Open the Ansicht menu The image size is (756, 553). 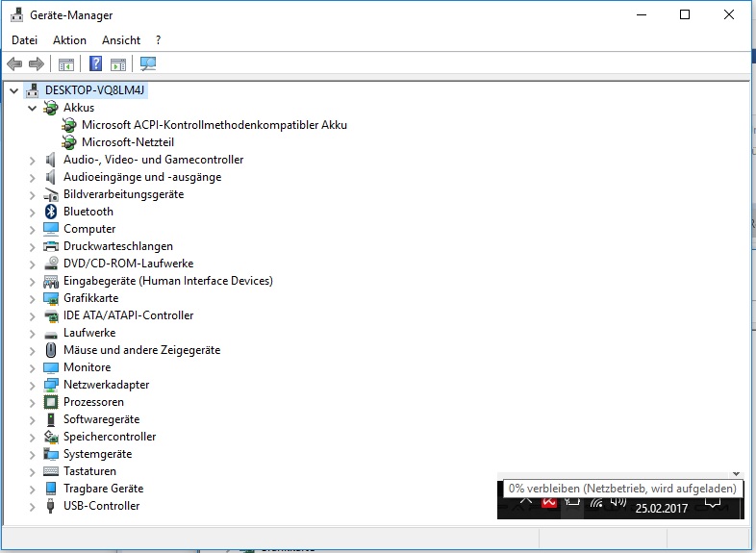[x=121, y=40]
